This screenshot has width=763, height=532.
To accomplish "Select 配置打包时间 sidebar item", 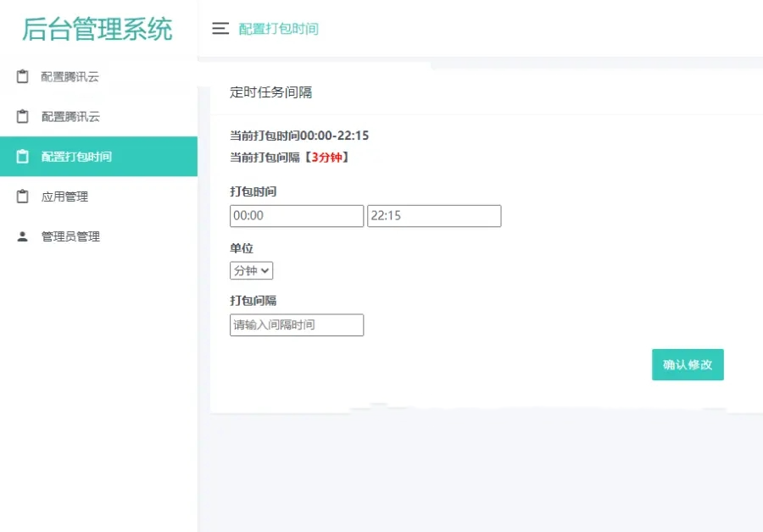I will click(x=99, y=157).
